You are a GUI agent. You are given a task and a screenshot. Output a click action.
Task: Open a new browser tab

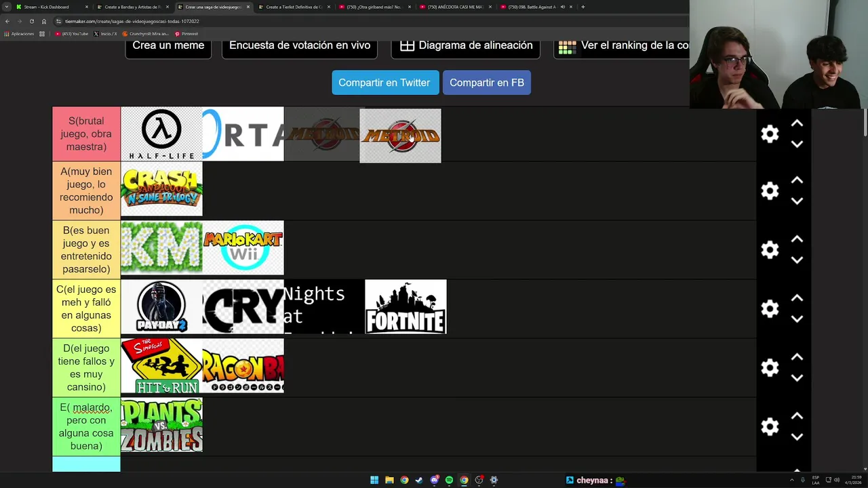(x=583, y=7)
